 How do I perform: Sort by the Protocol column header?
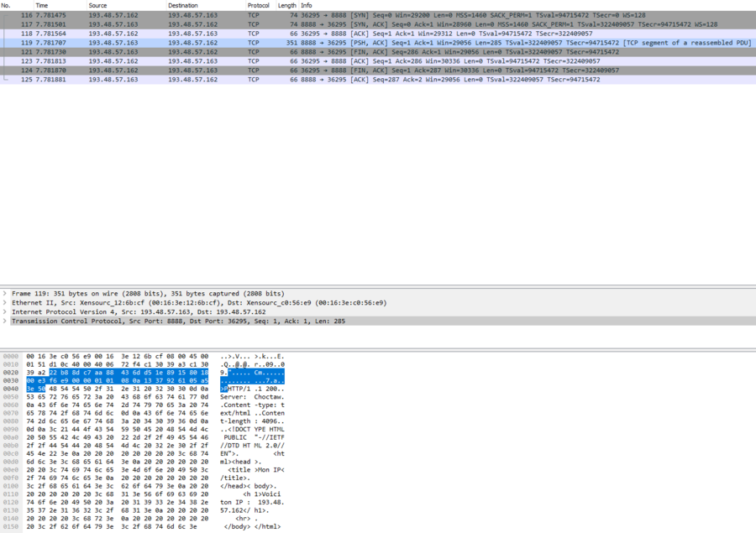pyautogui.click(x=258, y=5)
